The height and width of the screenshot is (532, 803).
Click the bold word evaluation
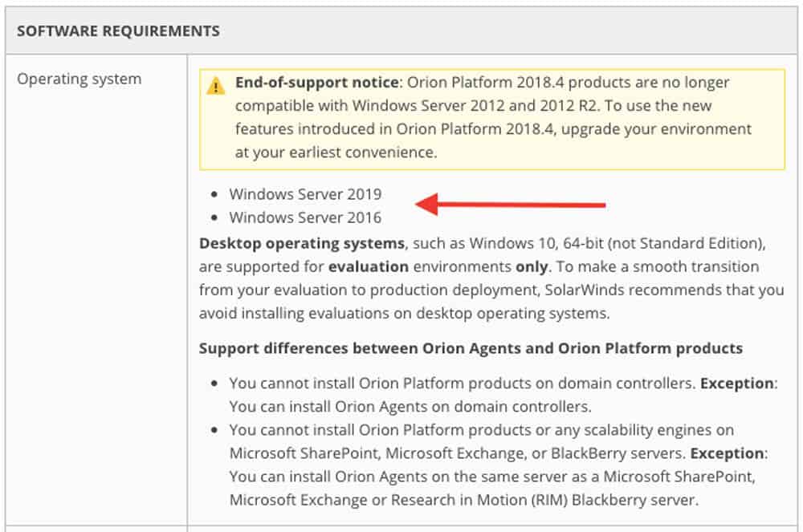pos(368,266)
